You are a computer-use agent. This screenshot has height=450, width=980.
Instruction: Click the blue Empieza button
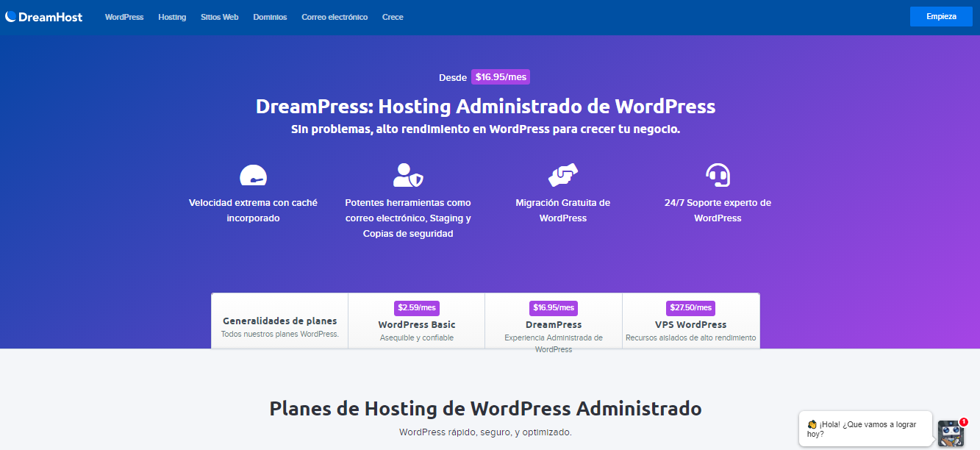coord(941,16)
